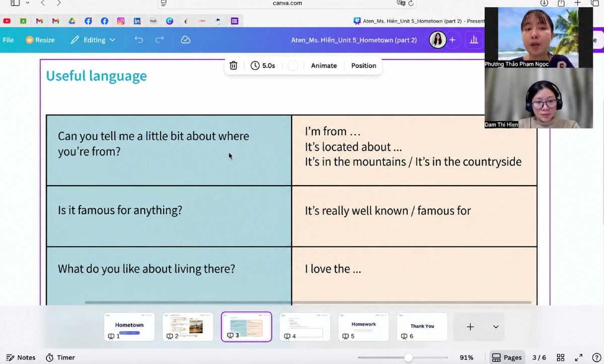The width and height of the screenshot is (604, 364).
Task: Select the Thank You page 6 thumbnail
Action: pos(422,327)
